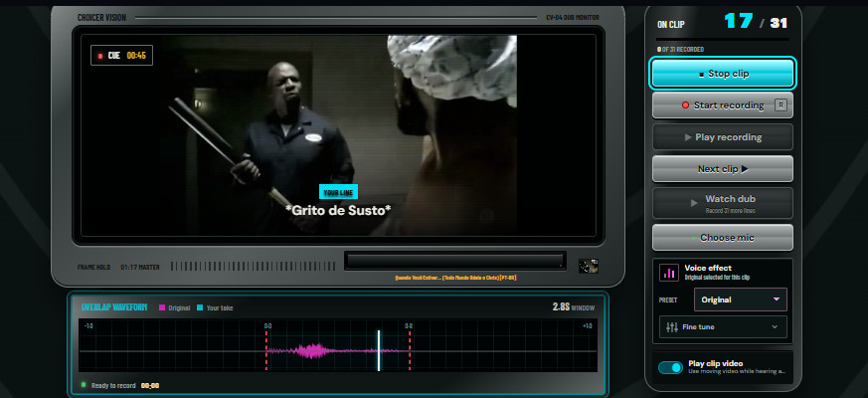Click the red dashed 0.8 end marker

(x=409, y=350)
